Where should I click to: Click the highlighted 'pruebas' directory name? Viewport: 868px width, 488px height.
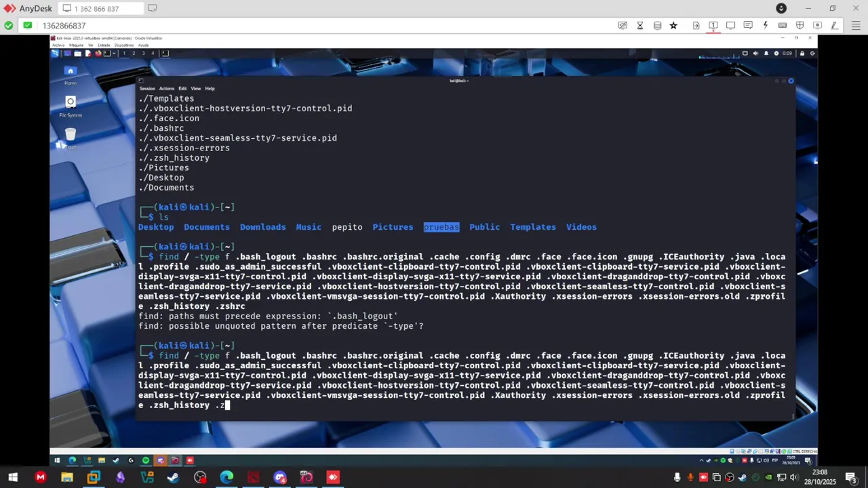tap(441, 227)
